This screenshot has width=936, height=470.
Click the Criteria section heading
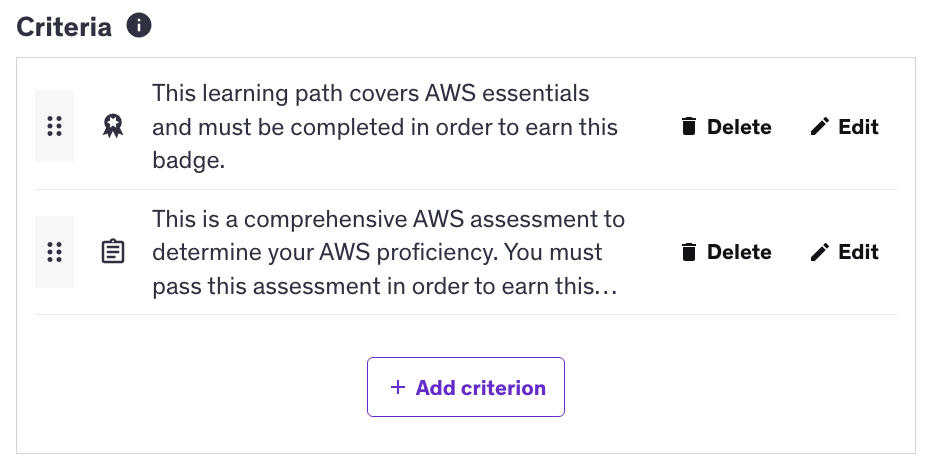(x=64, y=27)
